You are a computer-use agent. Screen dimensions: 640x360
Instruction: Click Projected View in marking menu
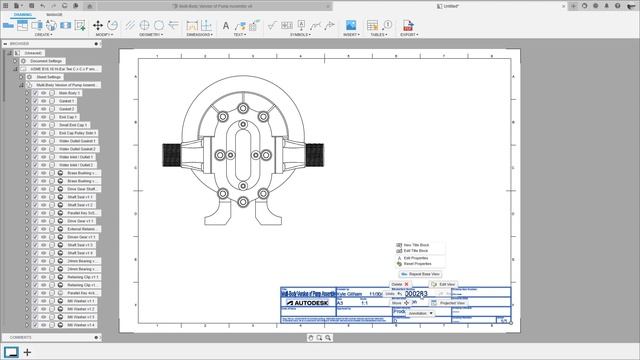(x=448, y=303)
